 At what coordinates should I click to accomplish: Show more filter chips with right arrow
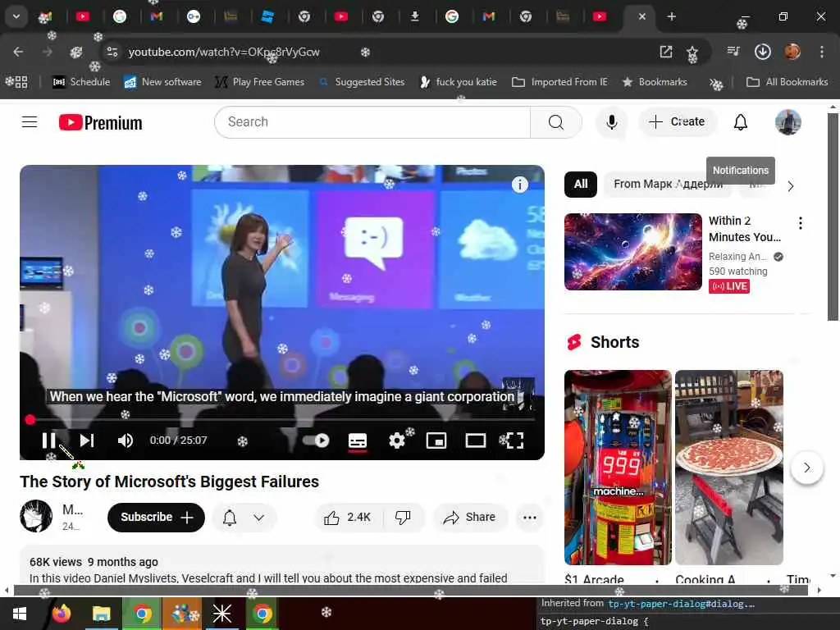pyautogui.click(x=791, y=186)
